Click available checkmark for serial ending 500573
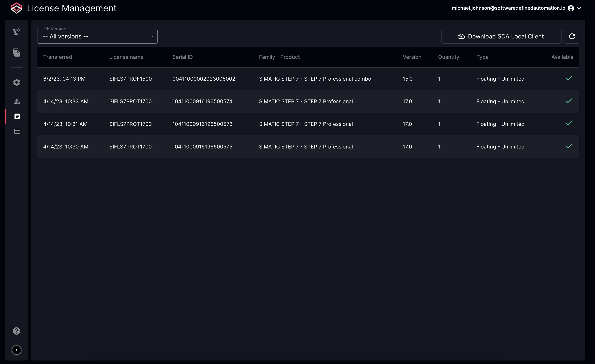Viewport: 595px width, 364px height. (569, 123)
